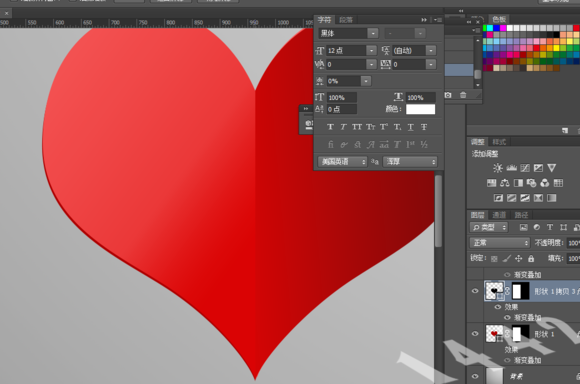Image resolution: width=580 pixels, height=384 pixels.
Task: Add a Levels adjustment layer
Action: point(512,168)
